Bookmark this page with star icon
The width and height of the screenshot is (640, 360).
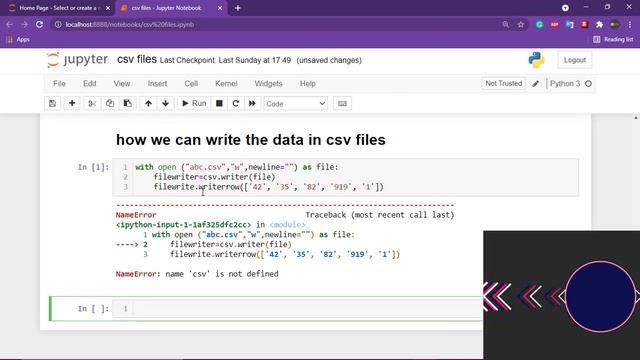point(521,24)
